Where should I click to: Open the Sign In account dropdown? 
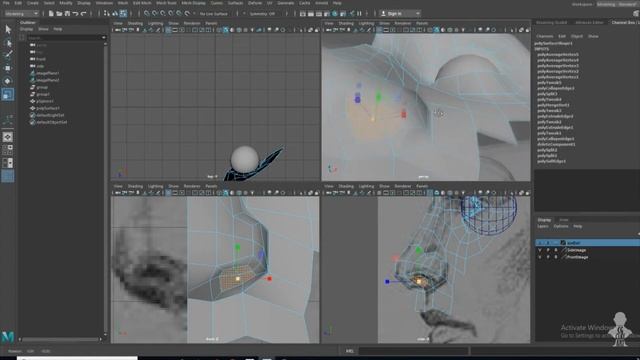coord(400,13)
